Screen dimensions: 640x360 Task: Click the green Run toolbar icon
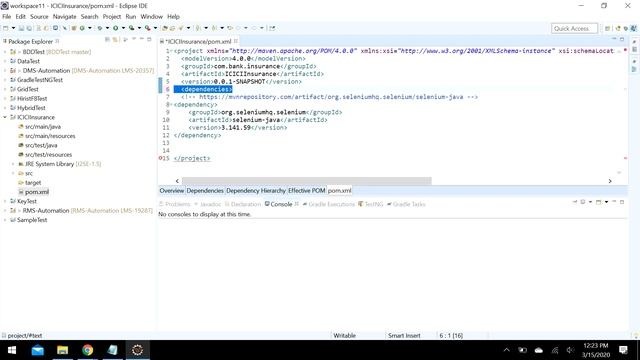coord(116,28)
